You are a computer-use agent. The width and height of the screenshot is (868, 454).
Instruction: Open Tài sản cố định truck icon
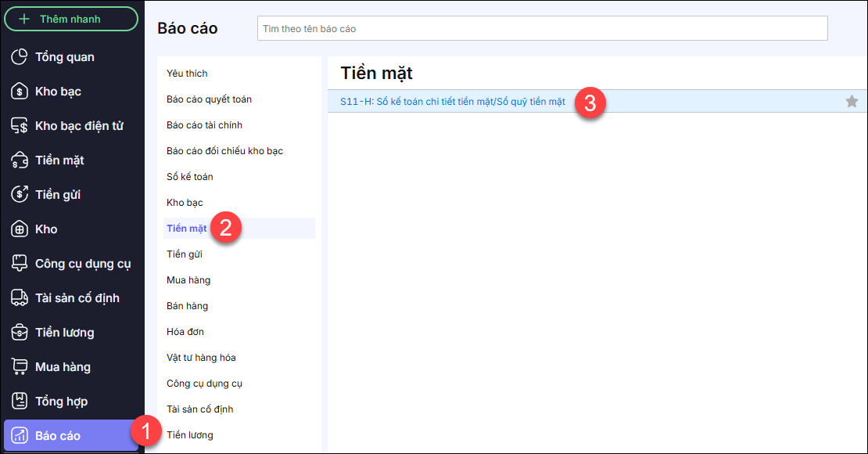20,298
